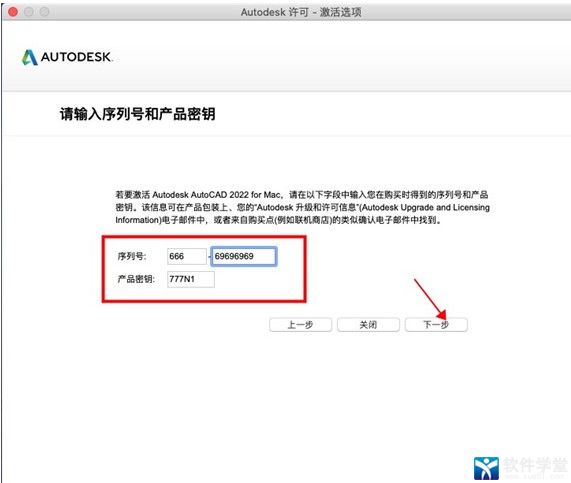Click the heading 请输入序列号和产品密钥
Viewport: 571px width, 483px height.
pos(138,114)
